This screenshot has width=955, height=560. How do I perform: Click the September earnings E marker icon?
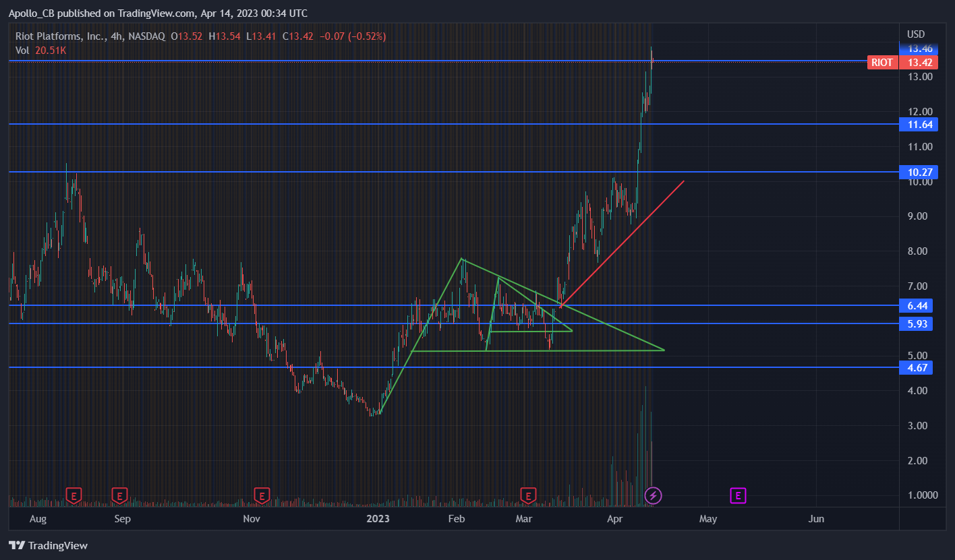120,495
